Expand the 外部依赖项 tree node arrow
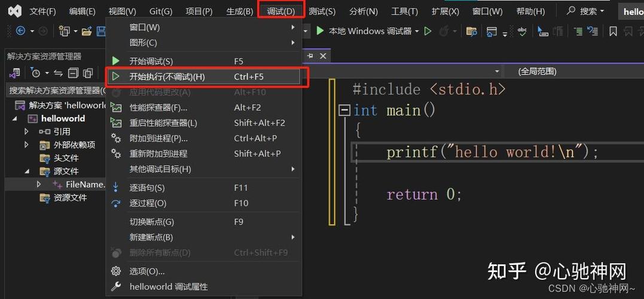 [x=27, y=145]
